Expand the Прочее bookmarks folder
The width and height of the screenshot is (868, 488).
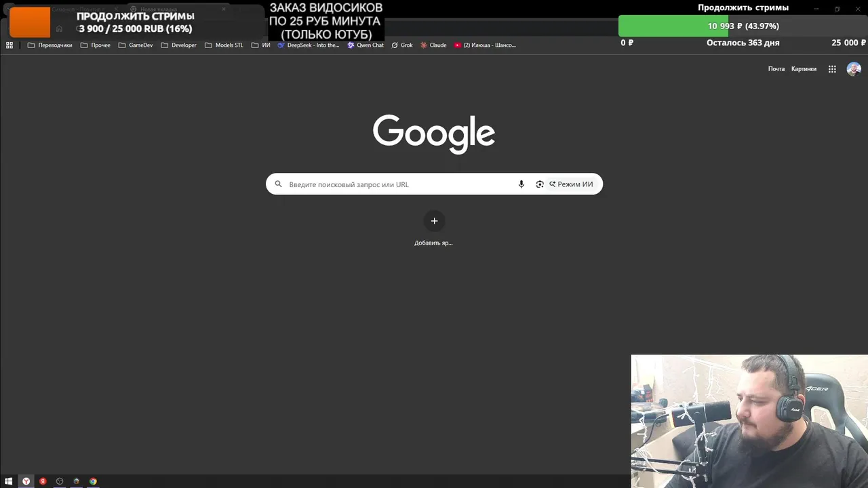[95, 45]
